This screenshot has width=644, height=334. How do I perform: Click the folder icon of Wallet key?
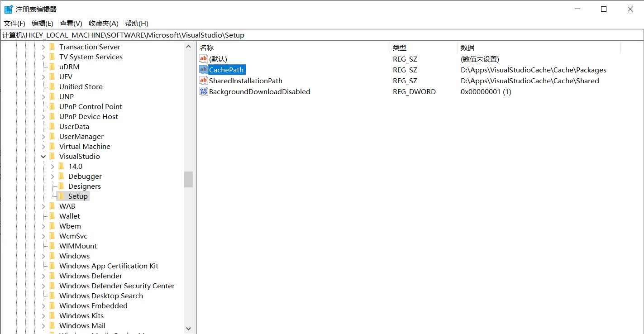pyautogui.click(x=52, y=216)
